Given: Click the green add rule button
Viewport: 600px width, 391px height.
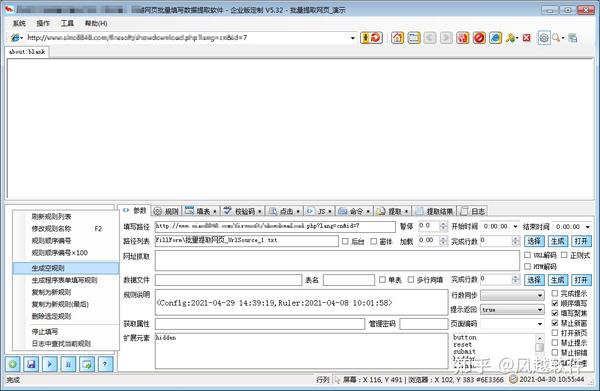Looking at the screenshot, I should click(x=13, y=364).
